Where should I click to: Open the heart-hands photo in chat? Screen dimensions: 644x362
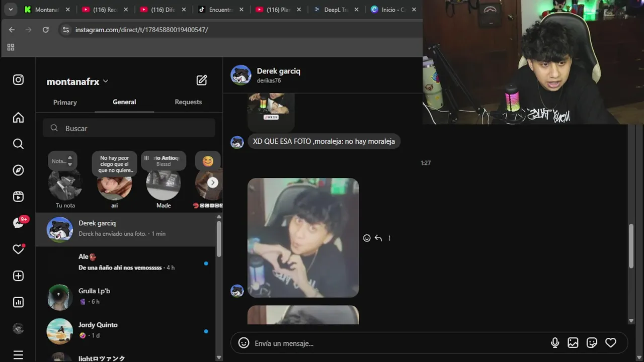[303, 238]
